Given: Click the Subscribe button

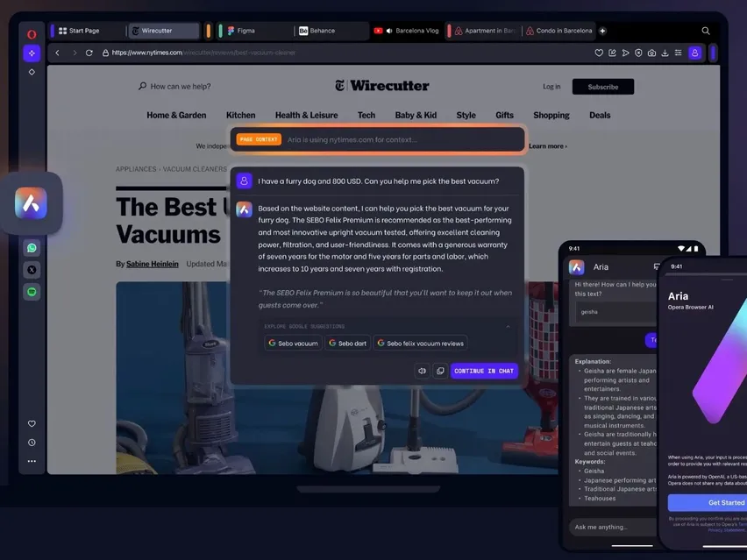Looking at the screenshot, I should [603, 87].
